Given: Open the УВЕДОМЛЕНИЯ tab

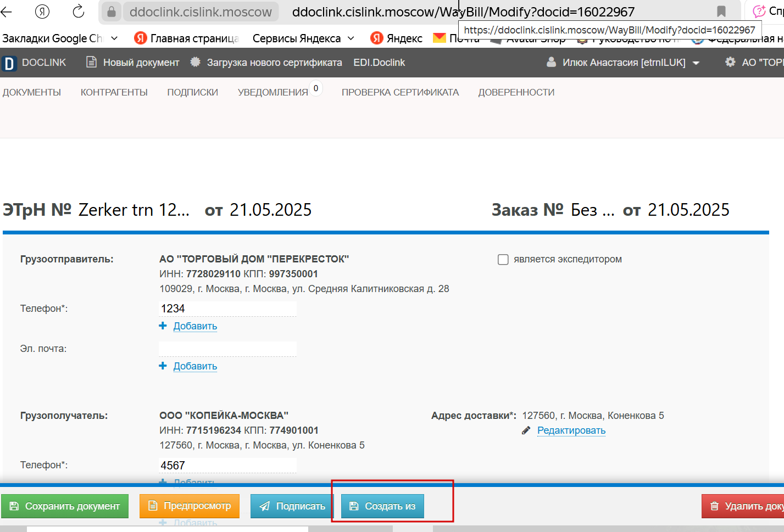Looking at the screenshot, I should (273, 92).
